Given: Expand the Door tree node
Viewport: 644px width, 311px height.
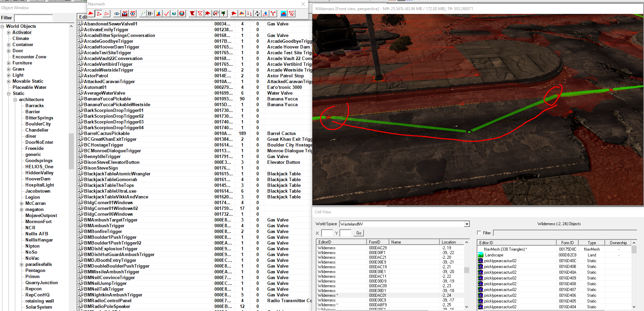Looking at the screenshot, I should tap(9, 51).
